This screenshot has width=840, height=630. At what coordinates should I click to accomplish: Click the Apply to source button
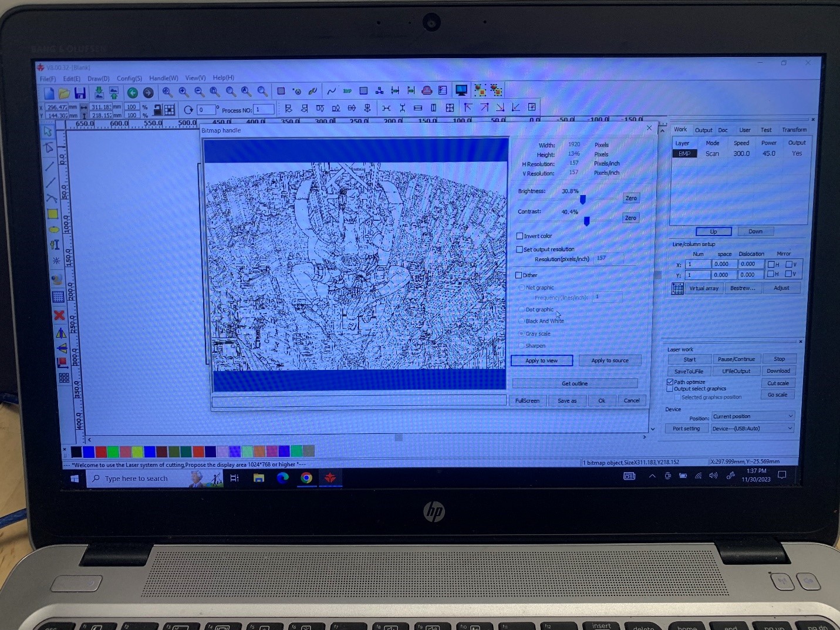609,361
